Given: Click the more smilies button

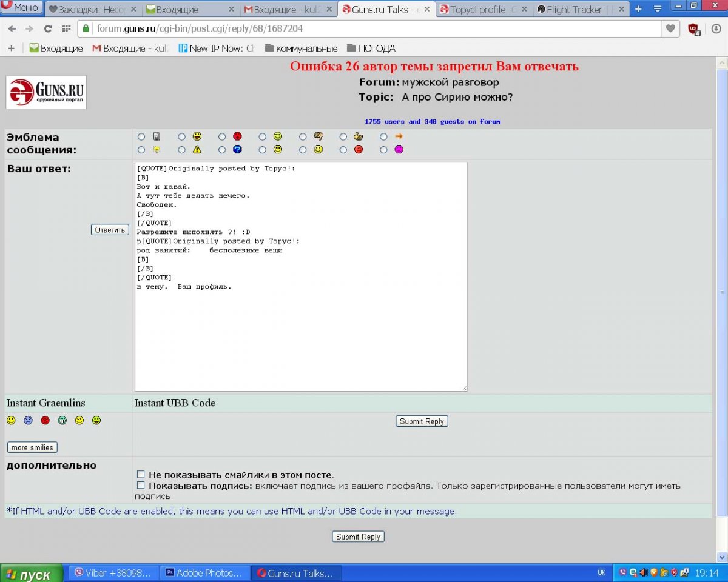Looking at the screenshot, I should click(32, 447).
